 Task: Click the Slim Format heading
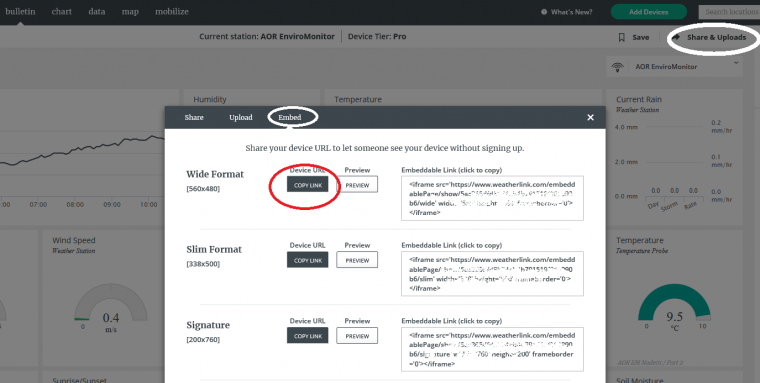[214, 249]
